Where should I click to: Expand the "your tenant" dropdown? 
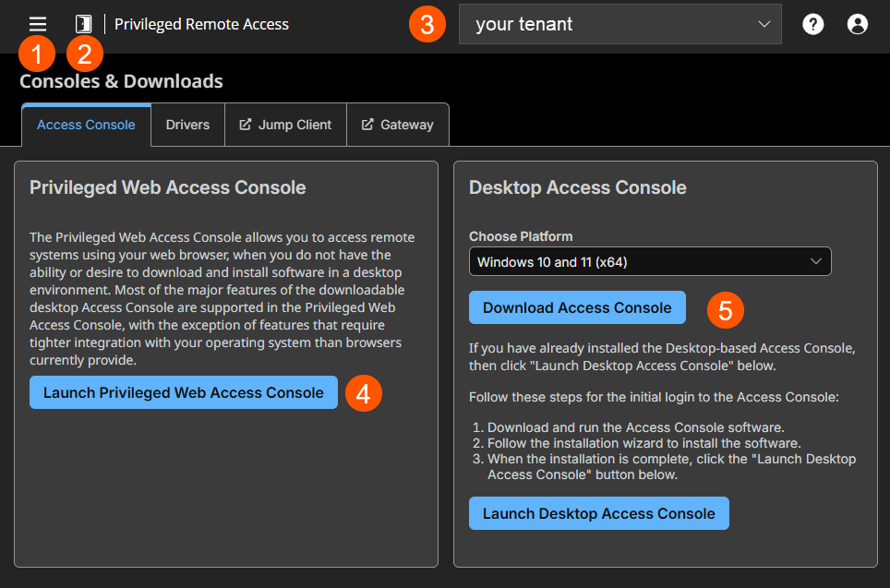click(619, 24)
